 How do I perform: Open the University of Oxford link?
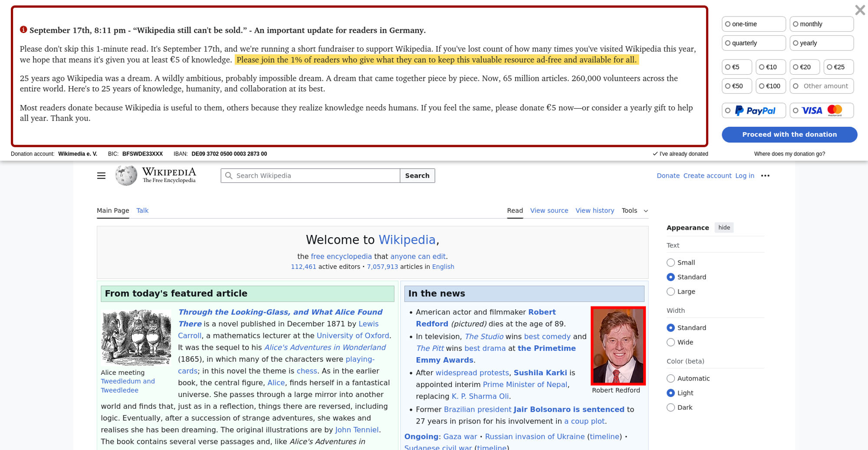pyautogui.click(x=353, y=335)
